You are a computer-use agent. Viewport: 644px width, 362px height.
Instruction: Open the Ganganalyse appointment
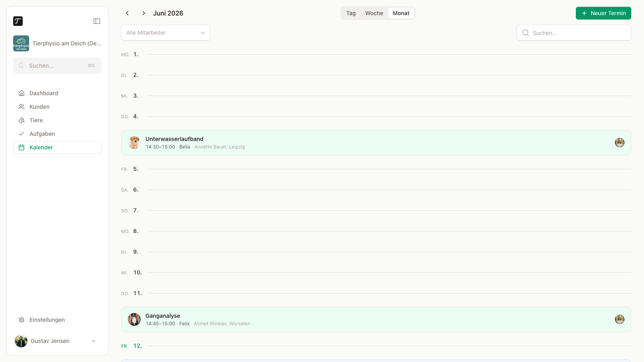(376, 319)
